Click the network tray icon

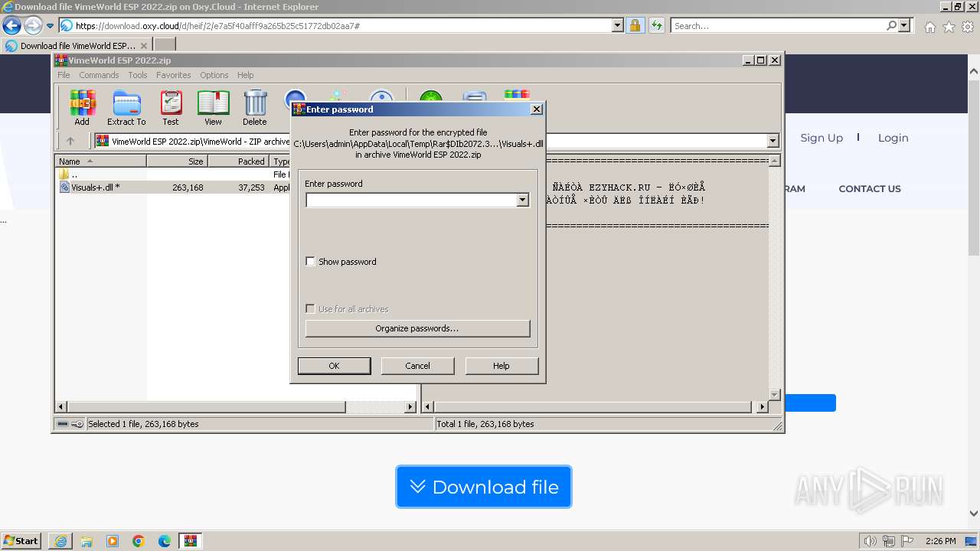tap(889, 541)
